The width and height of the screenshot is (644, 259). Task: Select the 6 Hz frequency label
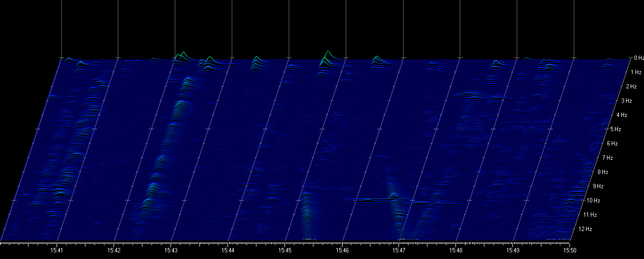(612, 144)
